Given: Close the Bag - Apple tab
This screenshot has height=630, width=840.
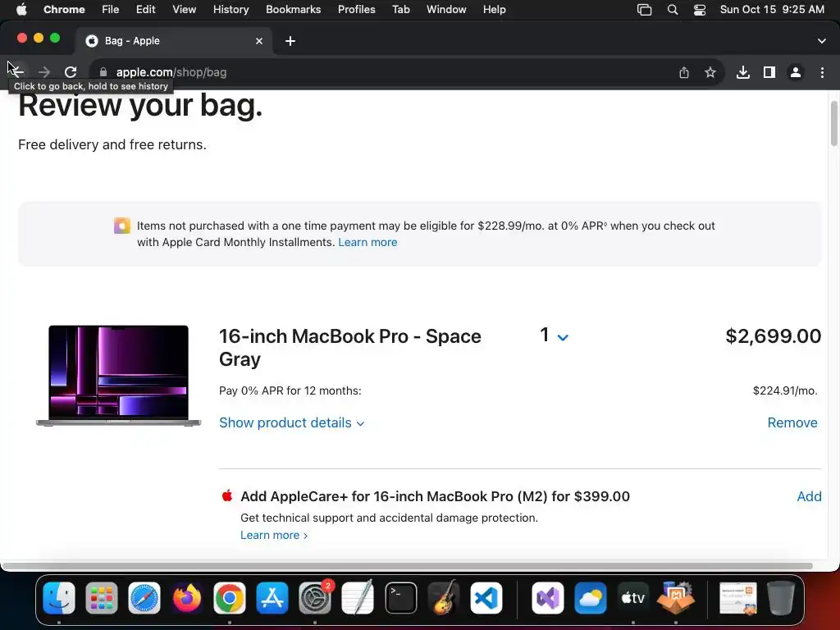Looking at the screenshot, I should (259, 41).
